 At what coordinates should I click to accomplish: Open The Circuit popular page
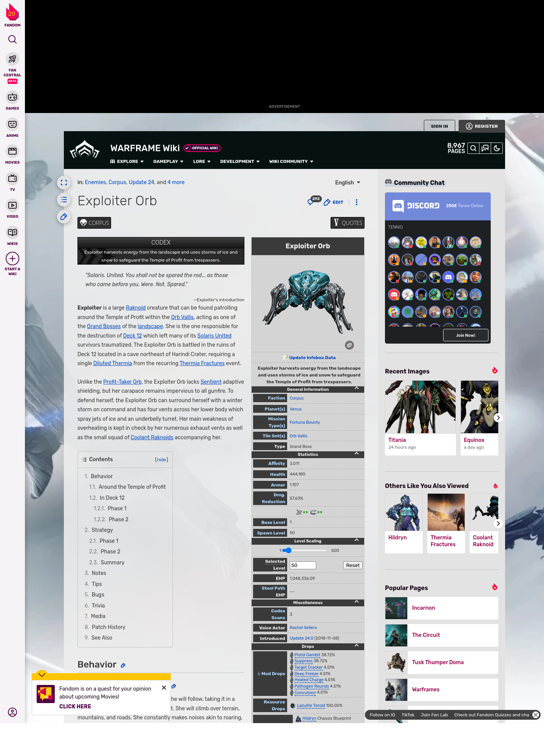coord(442,635)
